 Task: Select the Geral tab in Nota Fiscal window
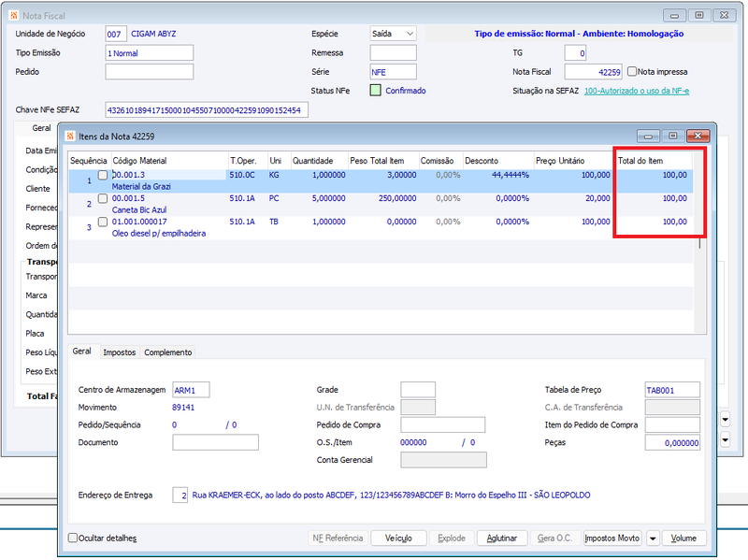pos(41,128)
